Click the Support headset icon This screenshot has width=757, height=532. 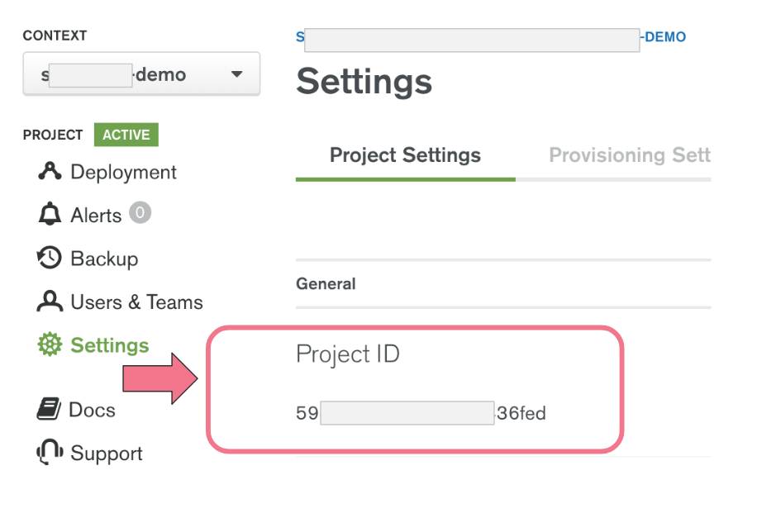(x=50, y=453)
